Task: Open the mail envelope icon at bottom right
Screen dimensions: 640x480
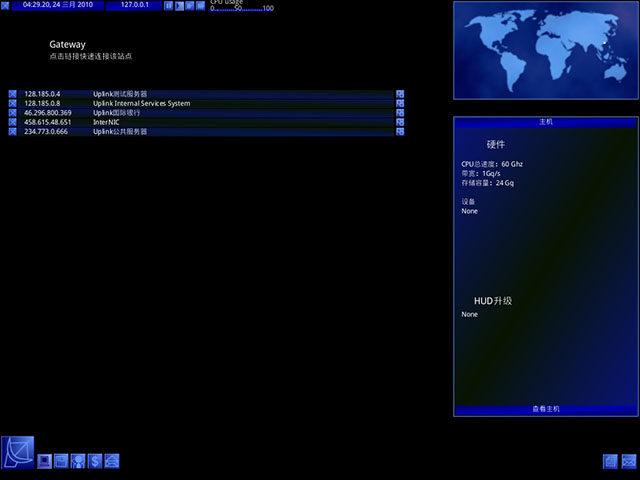Action: (629, 462)
